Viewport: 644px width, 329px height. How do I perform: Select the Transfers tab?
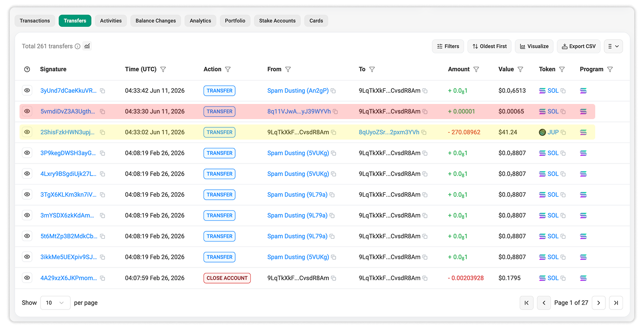tap(75, 21)
